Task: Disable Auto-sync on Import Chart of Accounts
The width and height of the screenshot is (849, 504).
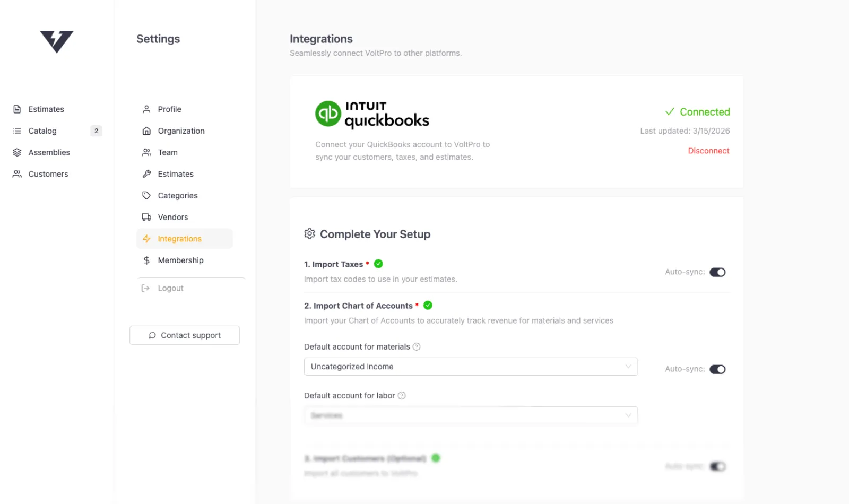Action: click(718, 369)
